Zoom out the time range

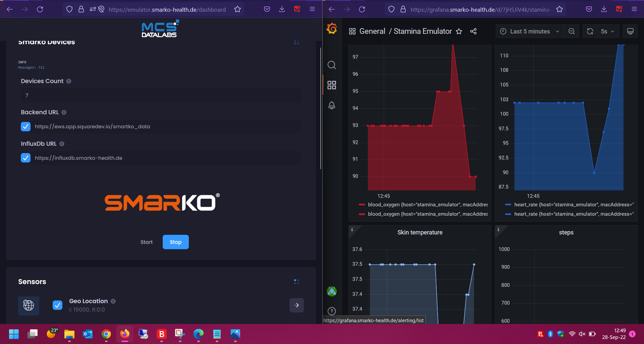tap(572, 31)
